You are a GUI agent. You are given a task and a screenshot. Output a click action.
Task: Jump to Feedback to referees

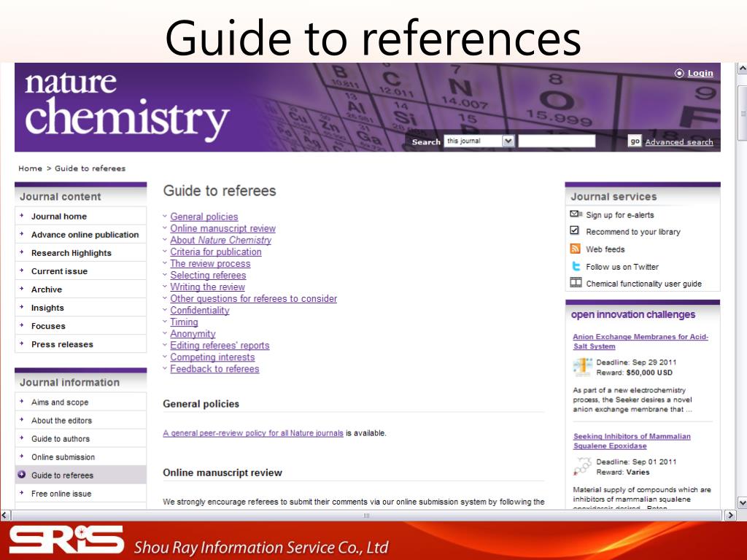(214, 368)
